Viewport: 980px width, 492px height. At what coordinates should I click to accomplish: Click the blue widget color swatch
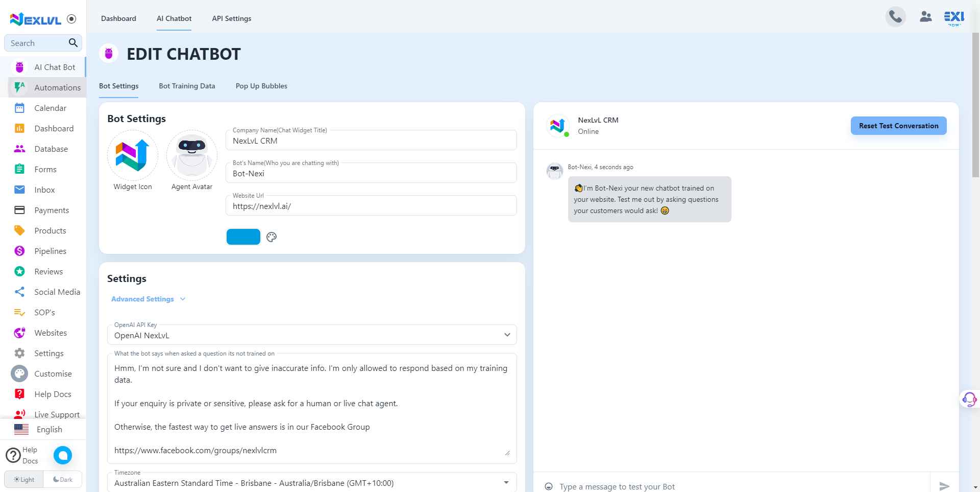point(243,237)
